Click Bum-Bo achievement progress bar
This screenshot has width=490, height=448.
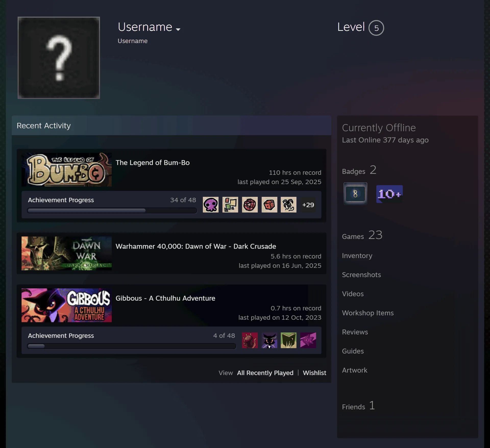pos(112,211)
